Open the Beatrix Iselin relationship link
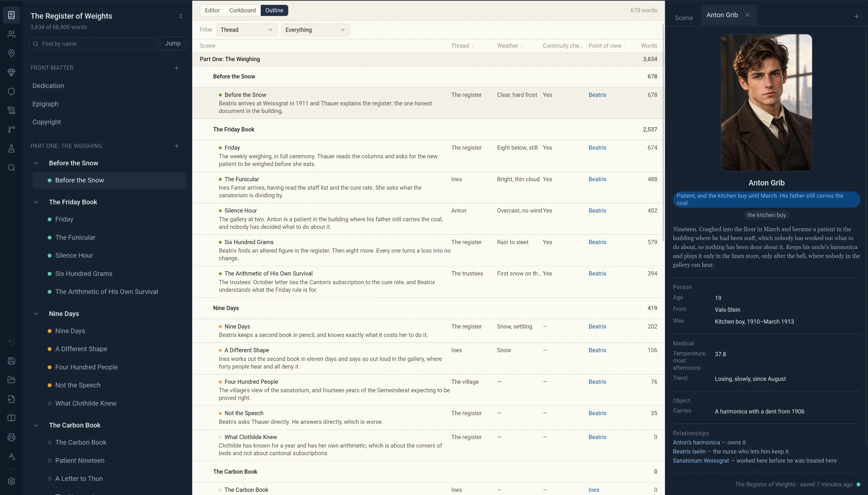This screenshot has width=868, height=495. tap(689, 452)
